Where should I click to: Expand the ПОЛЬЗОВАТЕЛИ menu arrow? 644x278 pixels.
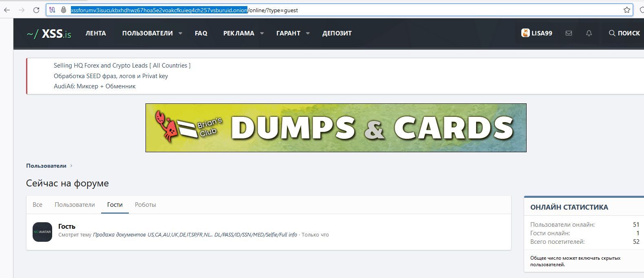coord(180,33)
